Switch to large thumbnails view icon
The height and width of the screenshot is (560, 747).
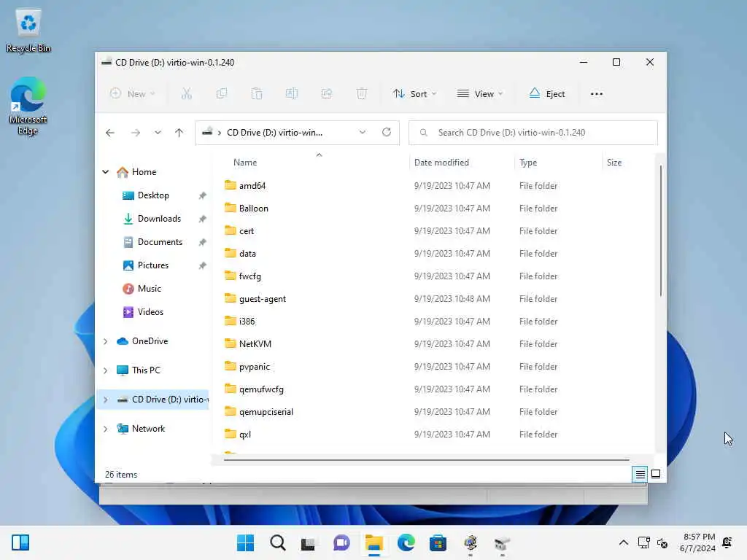[656, 474]
